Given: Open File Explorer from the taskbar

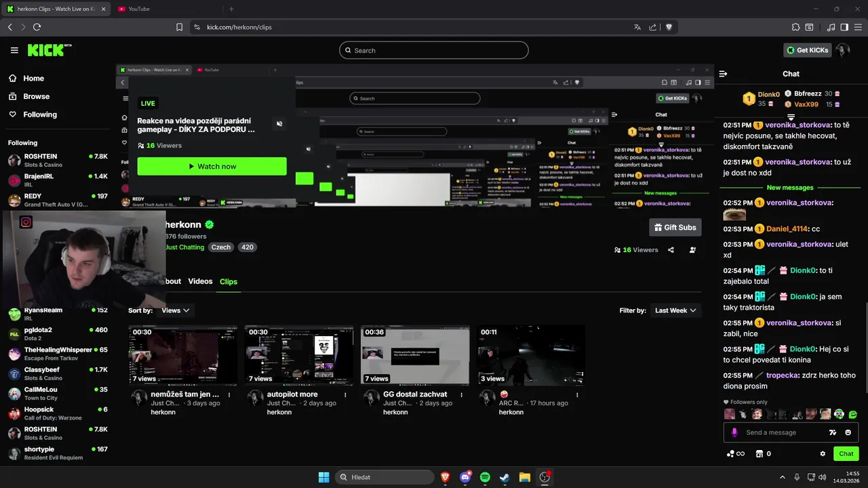Looking at the screenshot, I should tap(524, 477).
